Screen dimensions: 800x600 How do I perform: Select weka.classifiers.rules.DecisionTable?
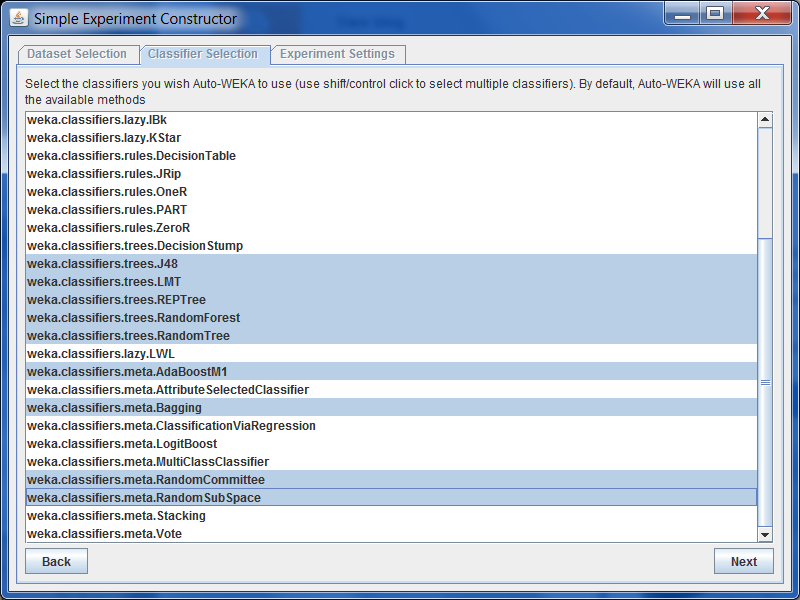(391, 156)
